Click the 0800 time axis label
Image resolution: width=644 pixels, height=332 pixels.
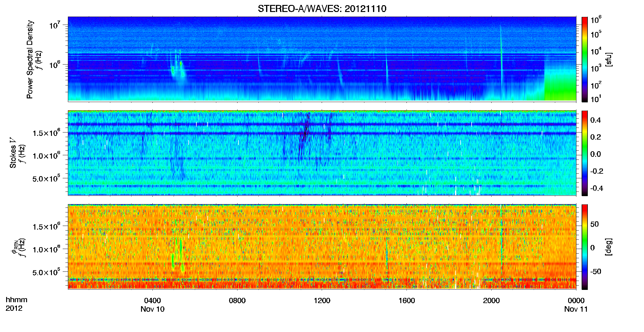[237, 301]
